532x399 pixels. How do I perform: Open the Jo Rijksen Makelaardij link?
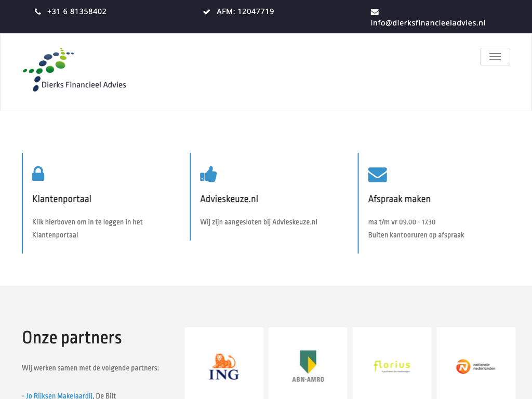[59, 395]
